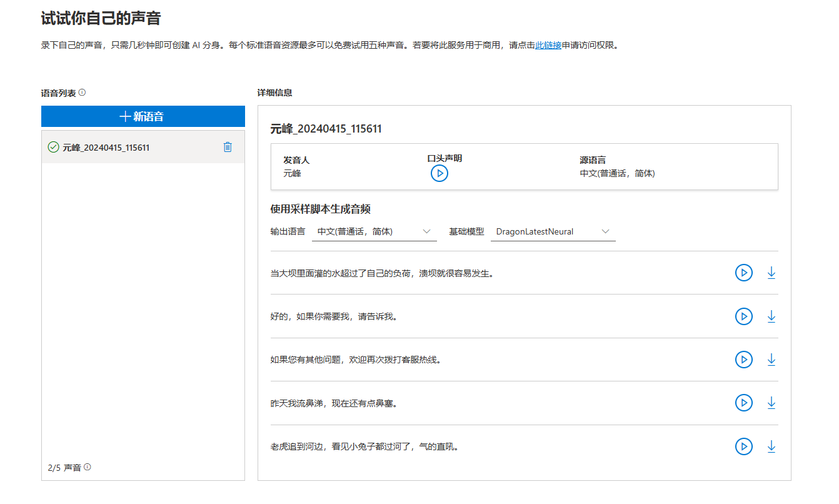Screen dimensions: 839x504
Task: Download audio for "欢迎再次拨打客服热线" sentence
Action: (771, 360)
